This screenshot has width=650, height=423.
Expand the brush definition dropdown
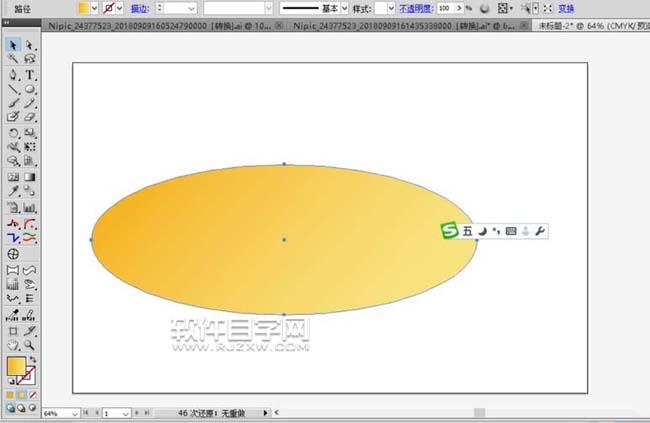[x=269, y=8]
